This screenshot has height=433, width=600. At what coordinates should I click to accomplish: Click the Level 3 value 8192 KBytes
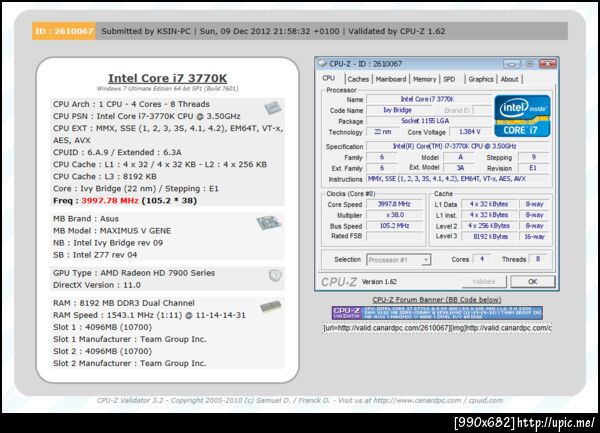(490, 236)
